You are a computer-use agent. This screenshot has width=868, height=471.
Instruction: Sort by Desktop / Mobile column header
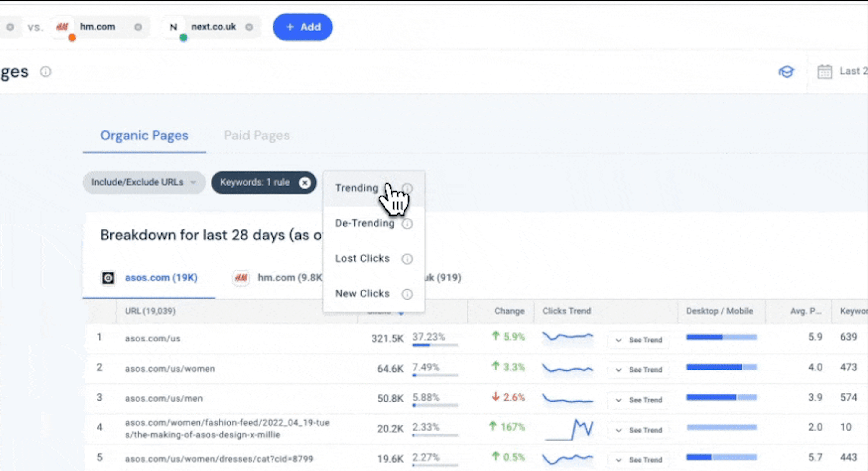[x=720, y=311]
